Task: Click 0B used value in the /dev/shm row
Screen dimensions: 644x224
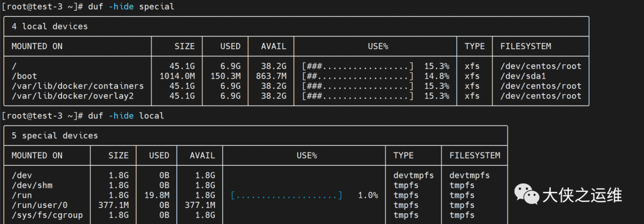Action: click(x=165, y=185)
